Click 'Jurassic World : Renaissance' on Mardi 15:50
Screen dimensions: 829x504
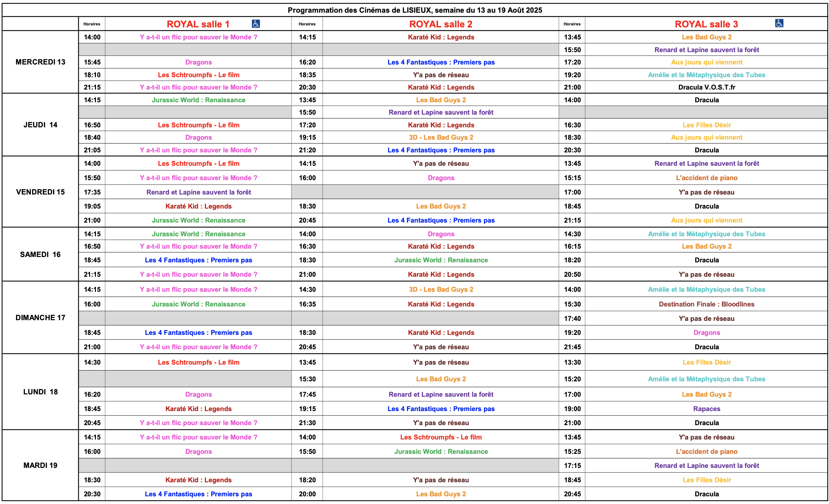(x=441, y=452)
